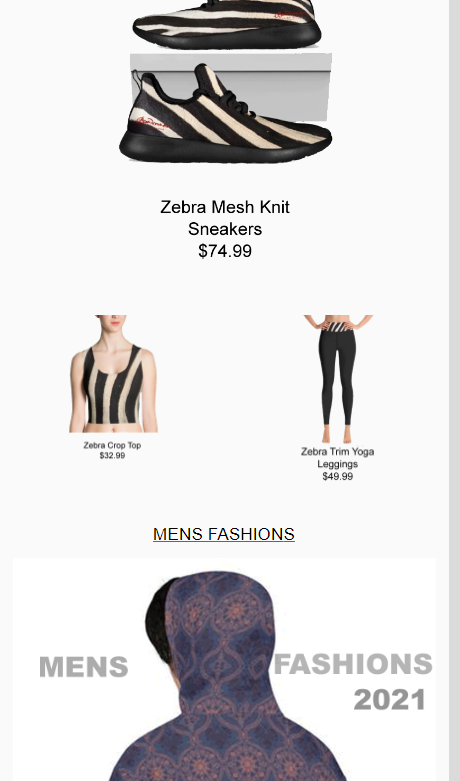
Task: Click the upper sneaker side view image
Action: (227, 24)
